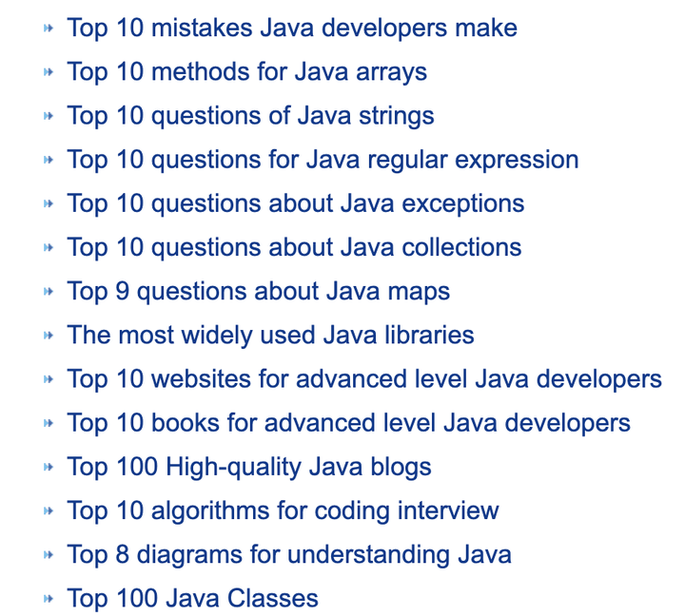Visit 'Top 100 High-quality Java blogs'

tap(249, 467)
